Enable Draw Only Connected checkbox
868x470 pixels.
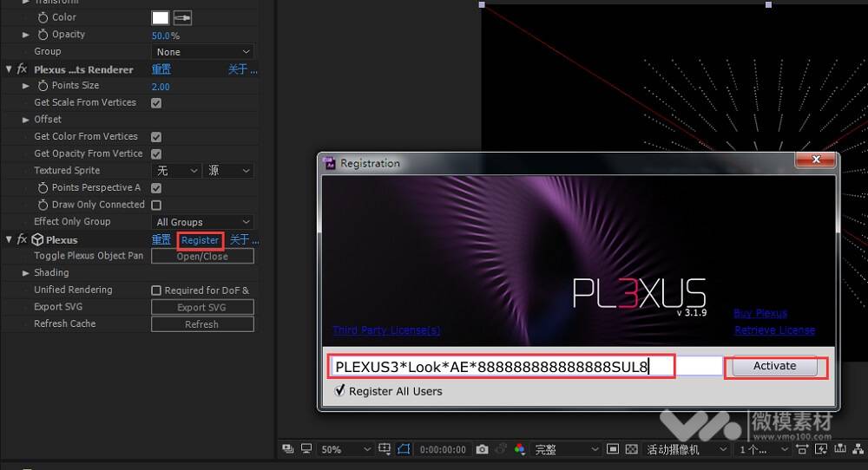pyautogui.click(x=156, y=206)
